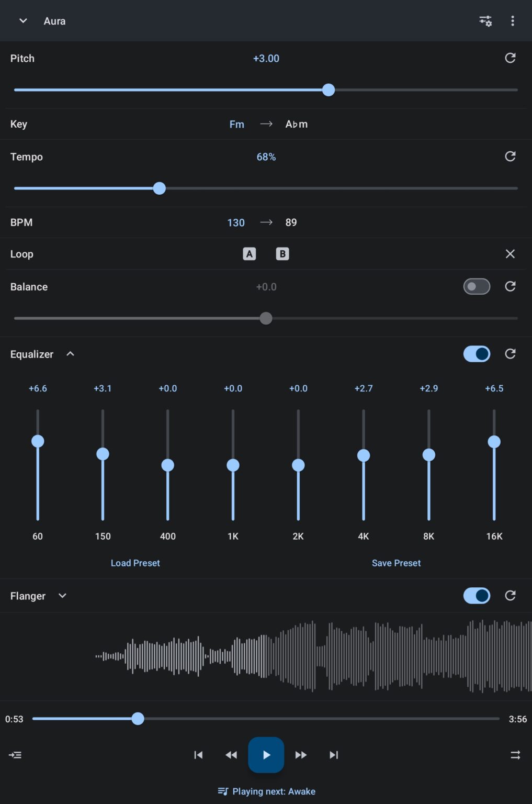
Task: Select the Fm key value
Action: [x=237, y=124]
